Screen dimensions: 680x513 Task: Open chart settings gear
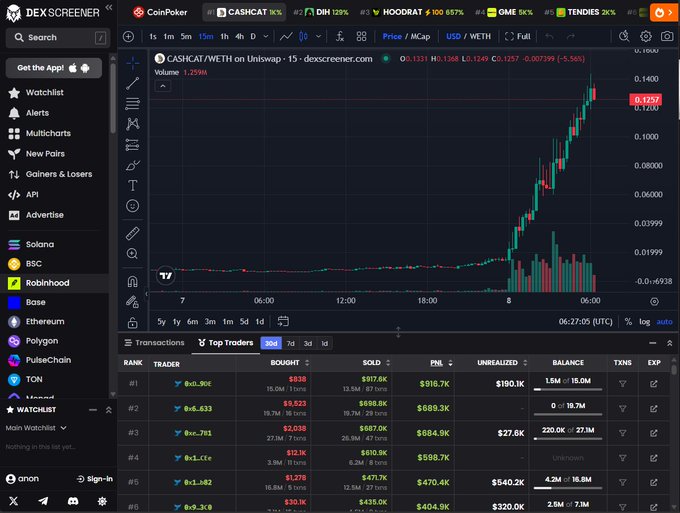pos(646,36)
